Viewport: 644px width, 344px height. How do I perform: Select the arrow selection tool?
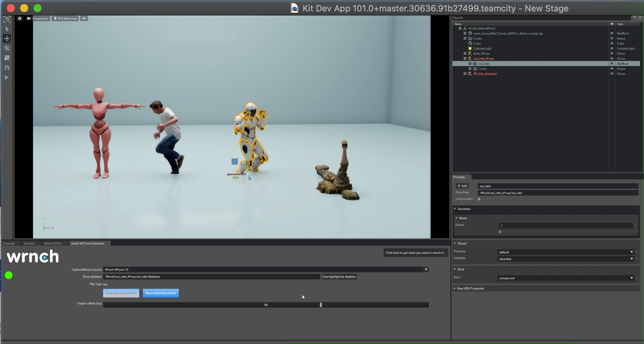point(7,29)
